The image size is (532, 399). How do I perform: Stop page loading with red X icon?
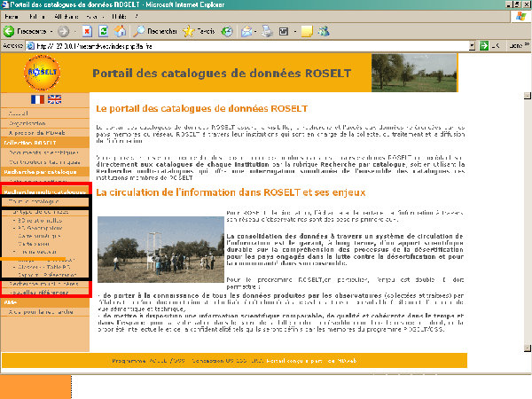click(87, 32)
